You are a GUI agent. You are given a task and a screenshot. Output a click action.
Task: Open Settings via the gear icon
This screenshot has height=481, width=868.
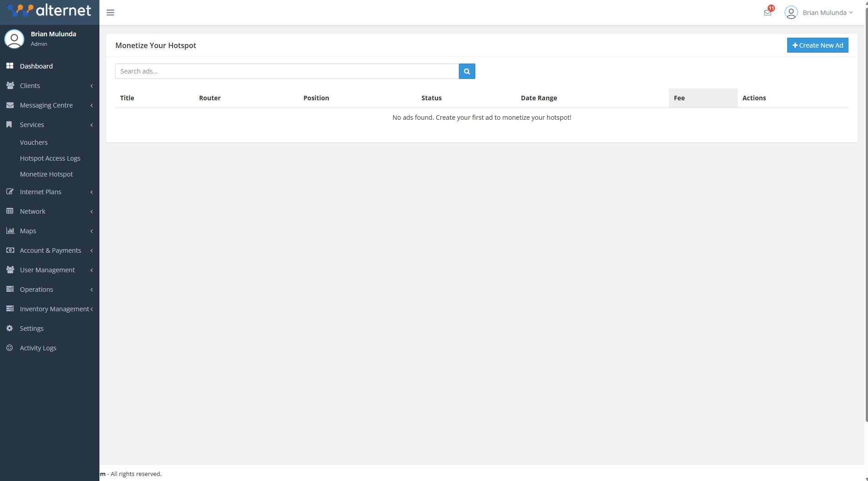point(10,328)
